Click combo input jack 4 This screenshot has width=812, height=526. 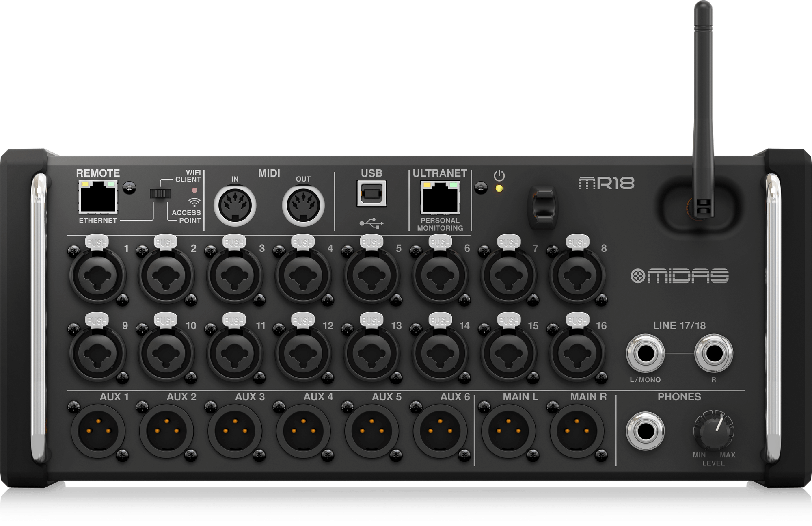pos(303,275)
